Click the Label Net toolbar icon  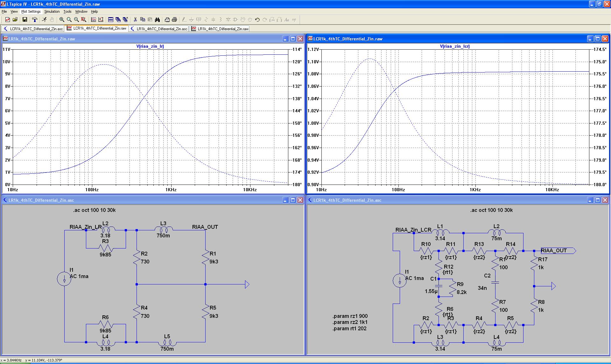199,20
